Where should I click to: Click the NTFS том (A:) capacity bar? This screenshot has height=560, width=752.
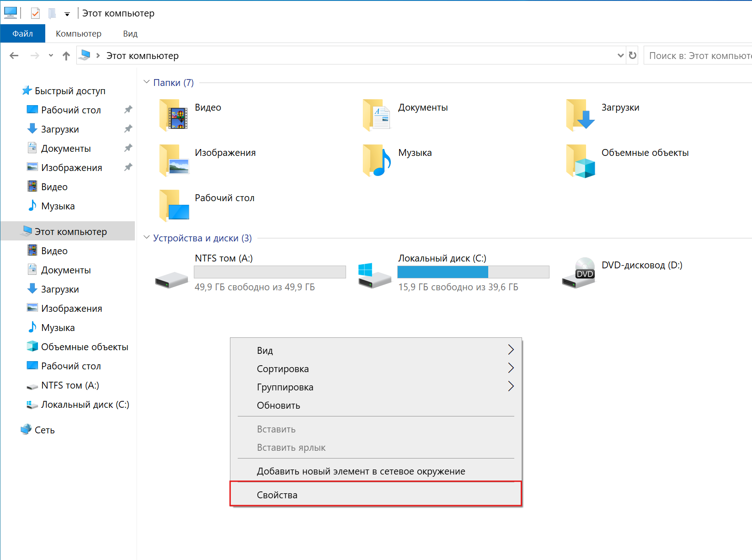click(x=270, y=272)
